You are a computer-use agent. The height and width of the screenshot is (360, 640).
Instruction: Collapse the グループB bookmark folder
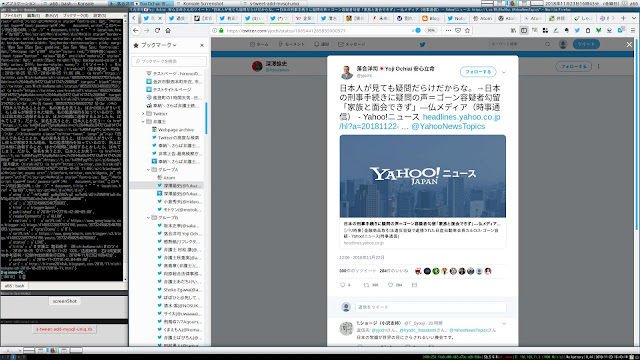pyautogui.click(x=149, y=218)
